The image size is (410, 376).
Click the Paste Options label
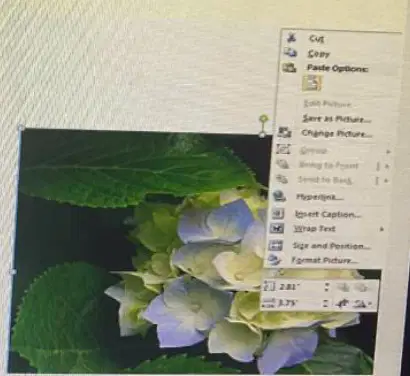337,68
